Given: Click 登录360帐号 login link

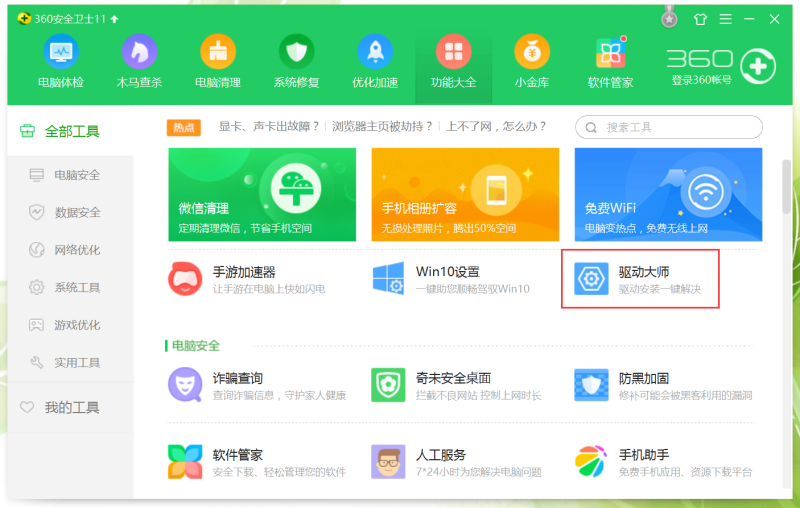Looking at the screenshot, I should (701, 80).
